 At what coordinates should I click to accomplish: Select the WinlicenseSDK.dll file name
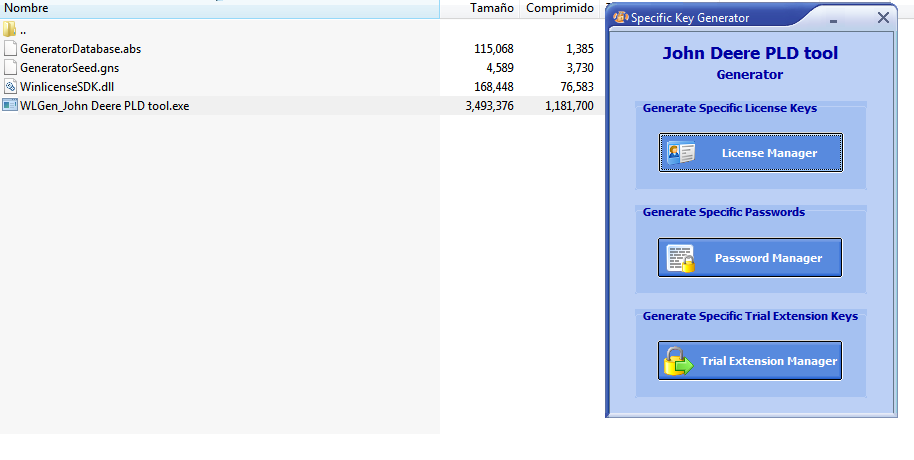tap(67, 87)
